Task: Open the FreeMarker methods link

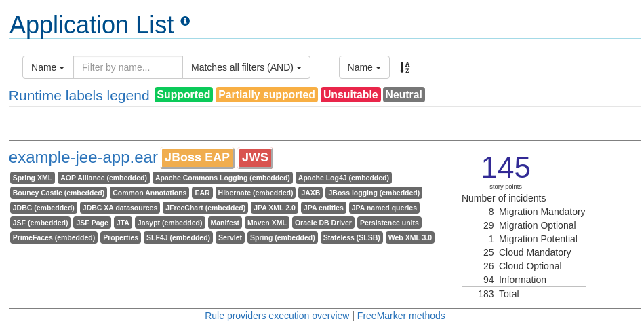Action: tap(401, 316)
